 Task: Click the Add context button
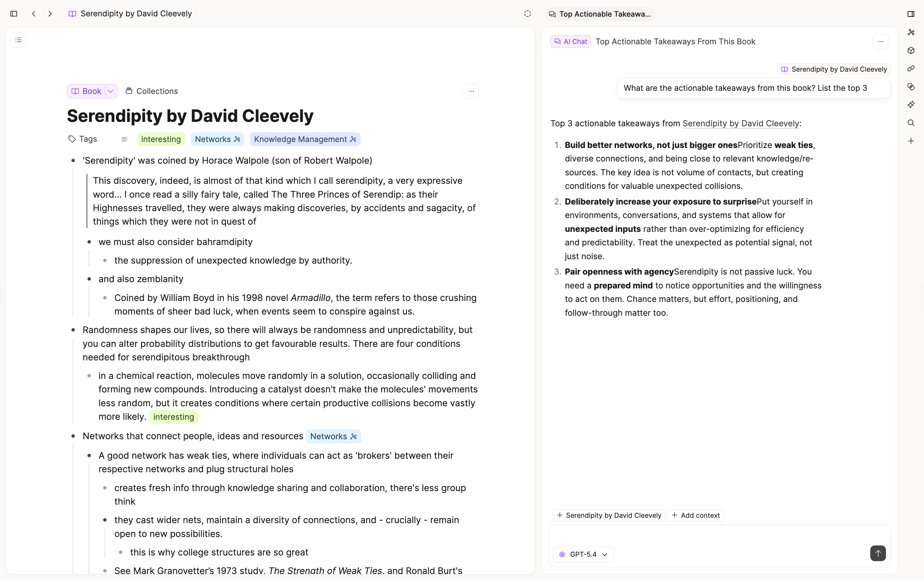coord(696,515)
